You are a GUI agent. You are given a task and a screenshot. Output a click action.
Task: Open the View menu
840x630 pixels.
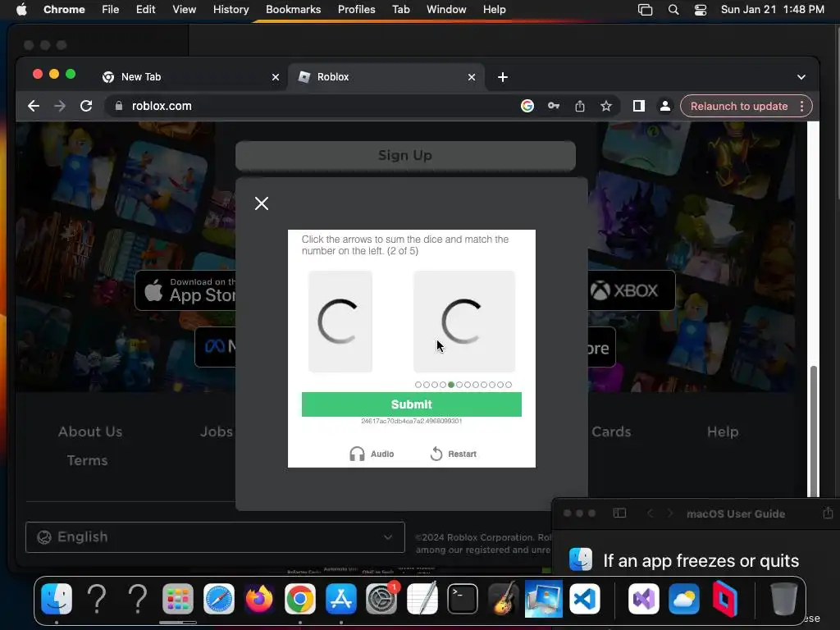(x=184, y=9)
